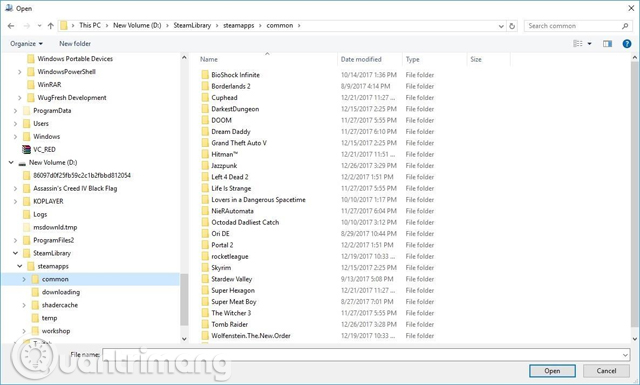This screenshot has width=640, height=385.
Task: Click the Back navigation arrow
Action: 11,26
